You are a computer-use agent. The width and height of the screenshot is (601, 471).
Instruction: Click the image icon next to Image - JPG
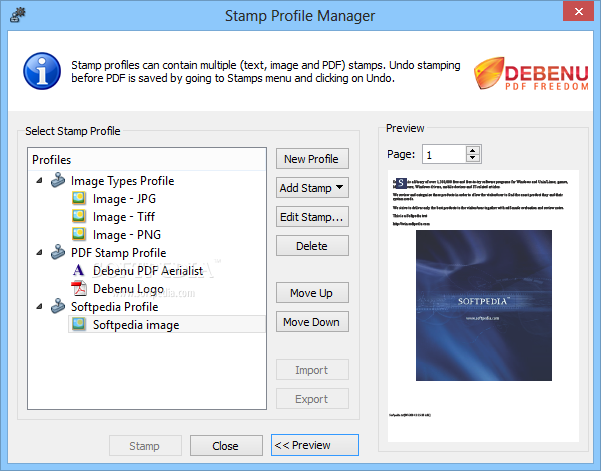[79, 198]
